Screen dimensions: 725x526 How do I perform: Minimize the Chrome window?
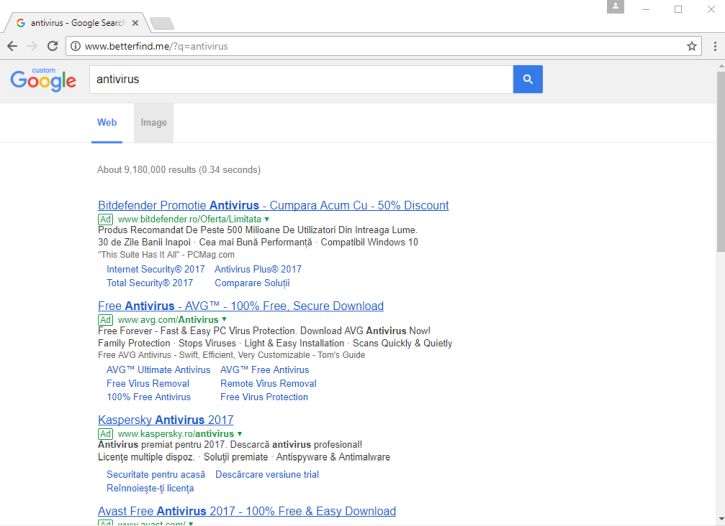point(646,9)
